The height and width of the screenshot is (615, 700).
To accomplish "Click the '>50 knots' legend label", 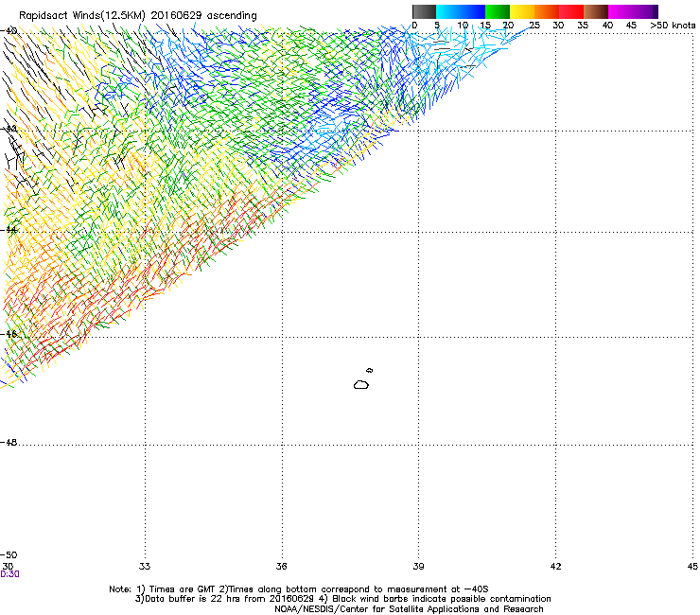I will [x=673, y=26].
